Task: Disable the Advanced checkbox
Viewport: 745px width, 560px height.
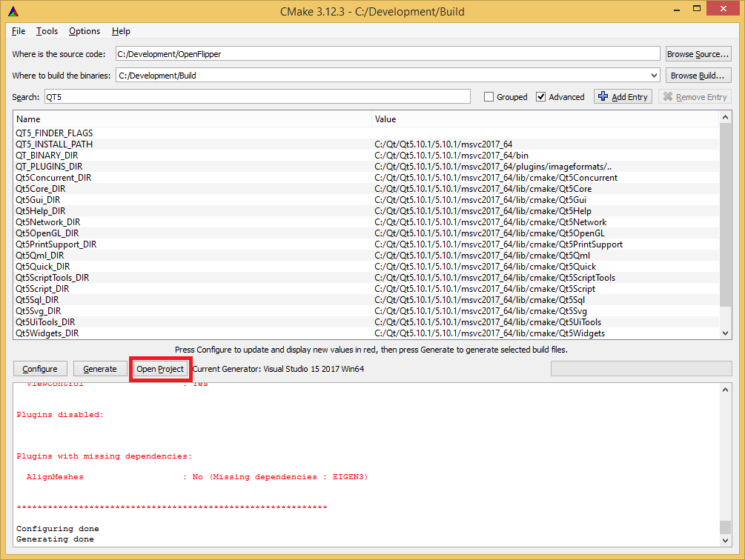Action: point(537,96)
